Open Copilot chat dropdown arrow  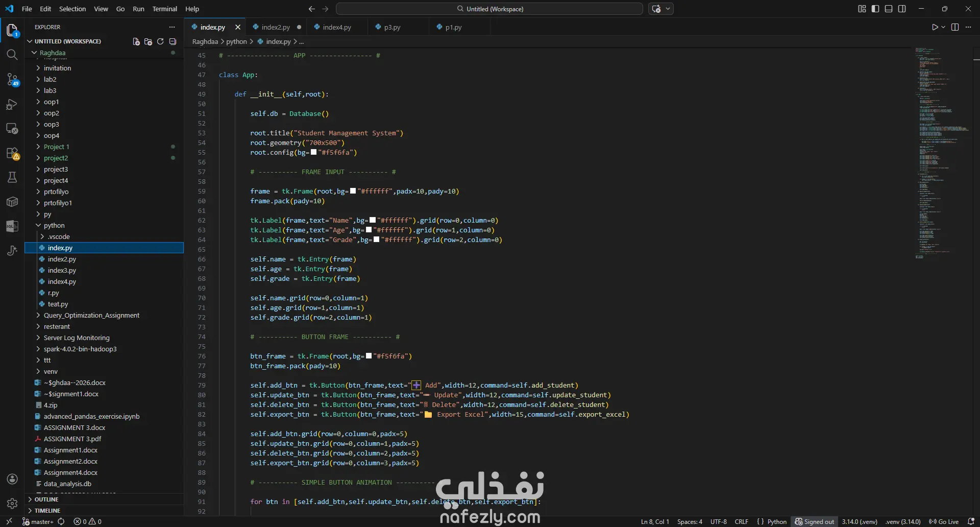pyautogui.click(x=668, y=9)
